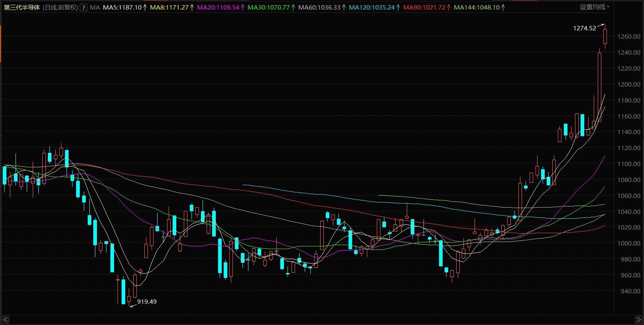Screen dimensions: 644x325
Task: Select the MA5:1187.10 indicator
Action: tap(124, 8)
